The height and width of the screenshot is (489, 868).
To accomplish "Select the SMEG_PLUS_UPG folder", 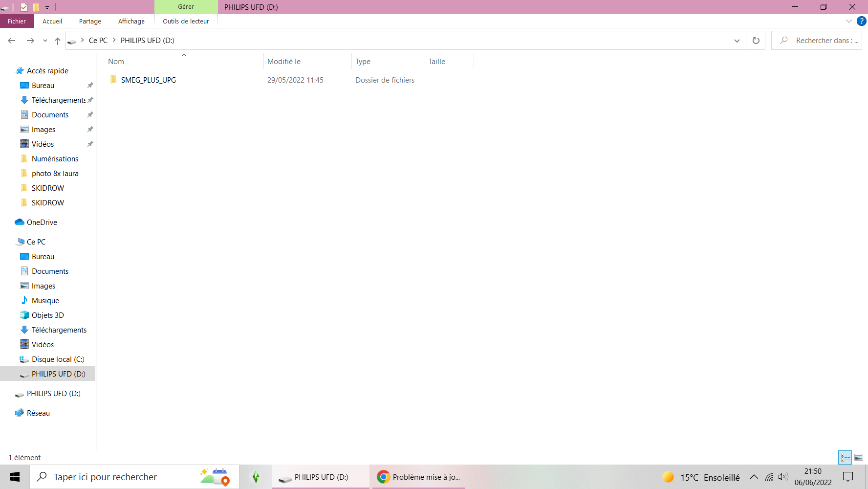I will [148, 80].
